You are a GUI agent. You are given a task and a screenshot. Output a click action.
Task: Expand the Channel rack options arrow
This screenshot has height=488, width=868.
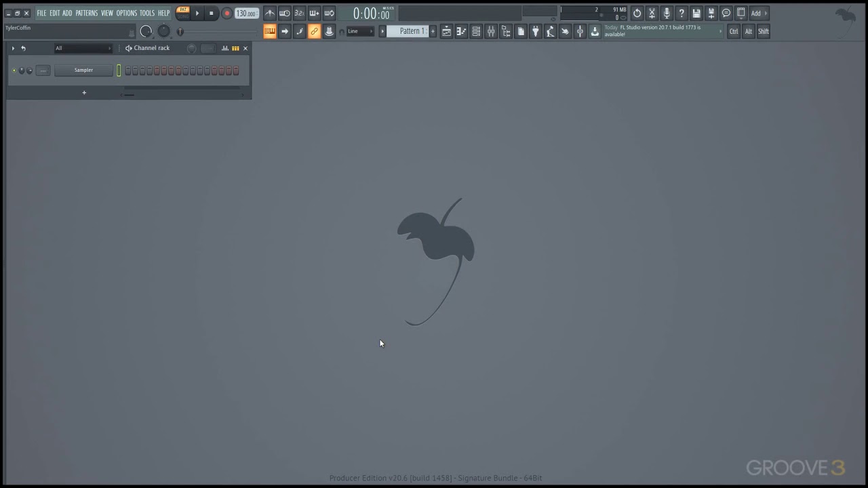click(x=13, y=48)
